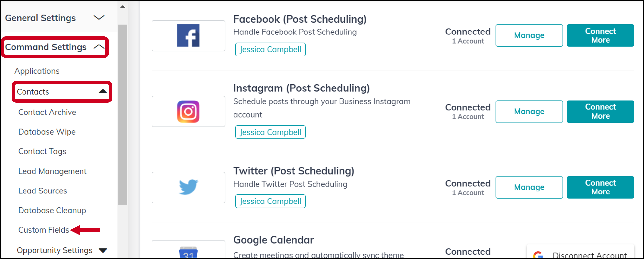Screen dimensions: 644x259
Task: Open the Applications settings page
Action: tap(37, 71)
